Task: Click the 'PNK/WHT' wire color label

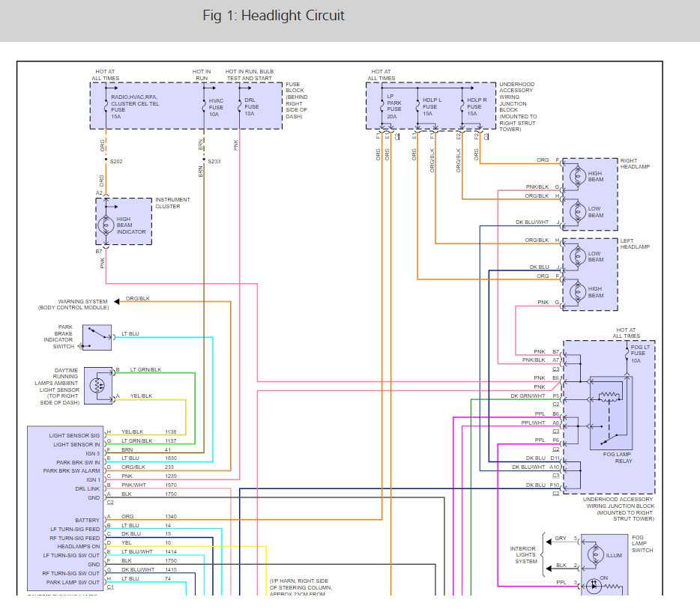Action: pyautogui.click(x=133, y=485)
